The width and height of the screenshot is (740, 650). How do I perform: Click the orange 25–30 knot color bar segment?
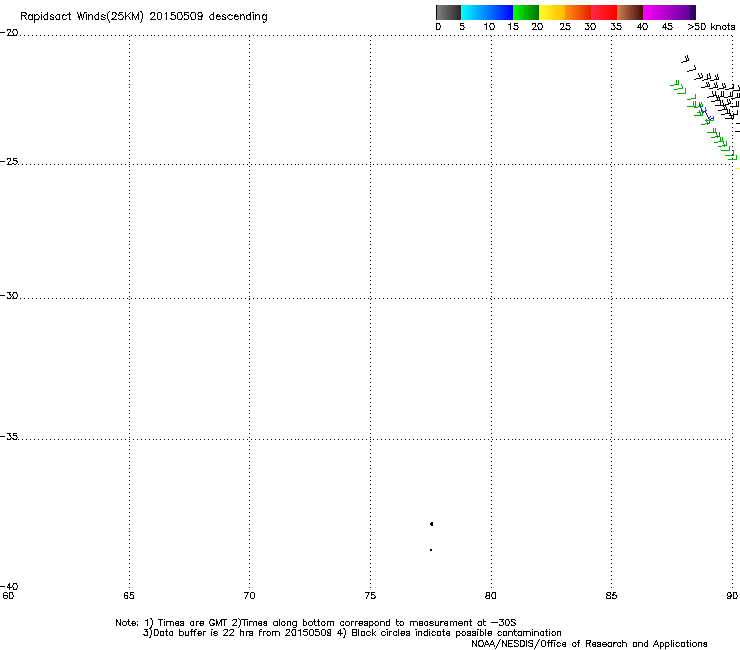coord(578,12)
